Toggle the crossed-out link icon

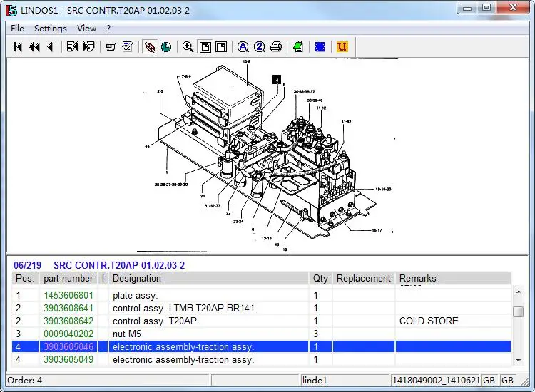click(150, 47)
